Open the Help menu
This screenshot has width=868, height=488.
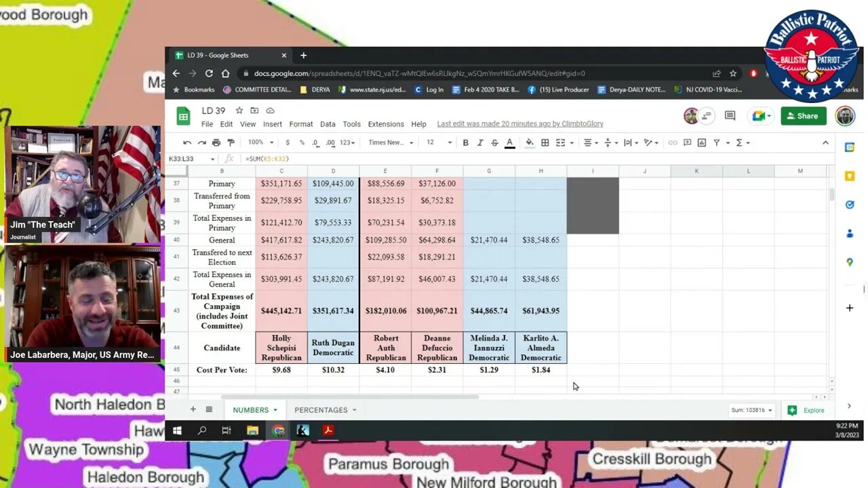(418, 124)
